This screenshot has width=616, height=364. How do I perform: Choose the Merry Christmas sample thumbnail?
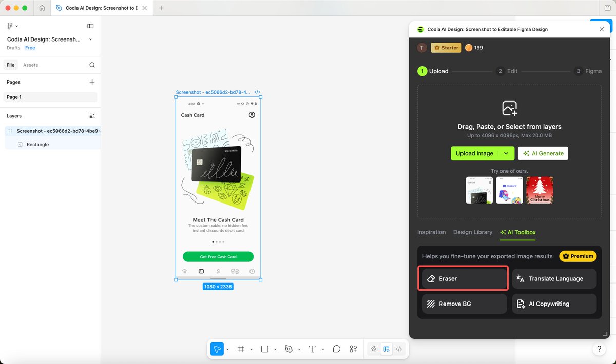pos(540,190)
